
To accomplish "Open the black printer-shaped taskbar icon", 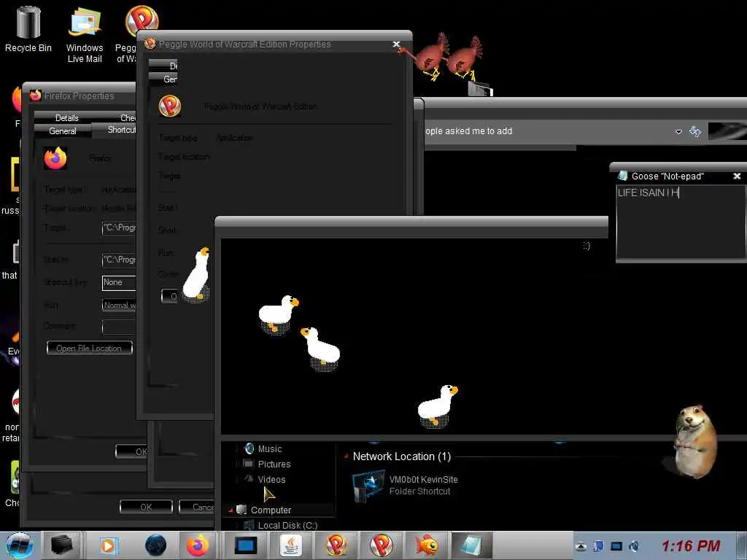I will click(x=62, y=545).
